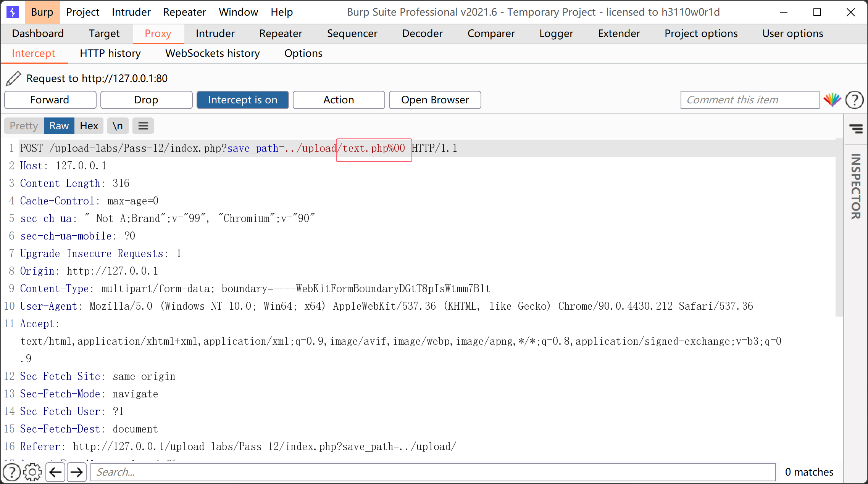Open the Burp menu
The height and width of the screenshot is (484, 868).
click(42, 12)
